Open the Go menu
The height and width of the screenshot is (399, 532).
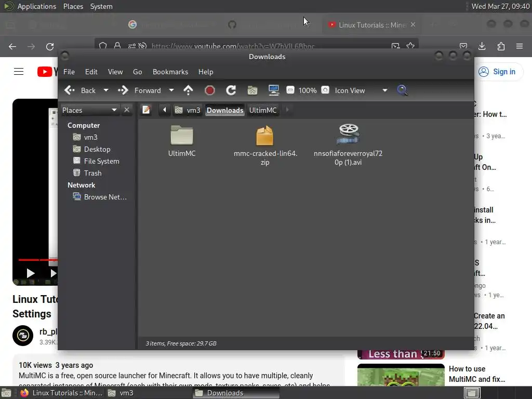tap(137, 72)
